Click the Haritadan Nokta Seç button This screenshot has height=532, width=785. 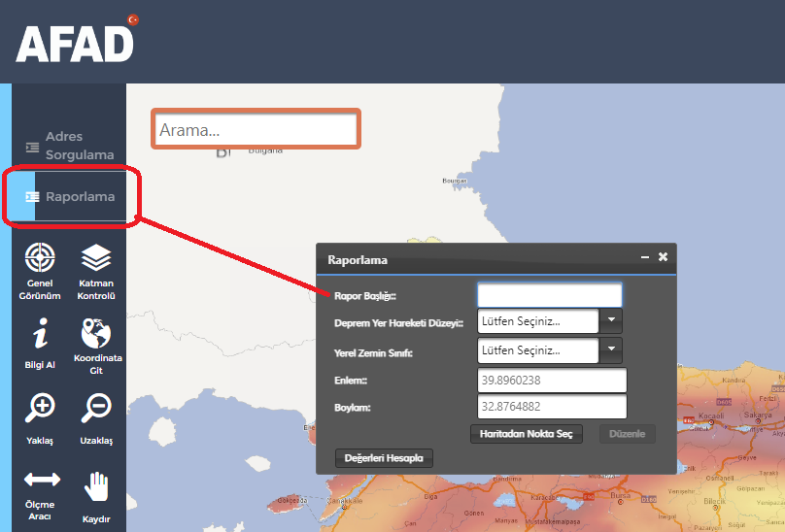coord(527,434)
